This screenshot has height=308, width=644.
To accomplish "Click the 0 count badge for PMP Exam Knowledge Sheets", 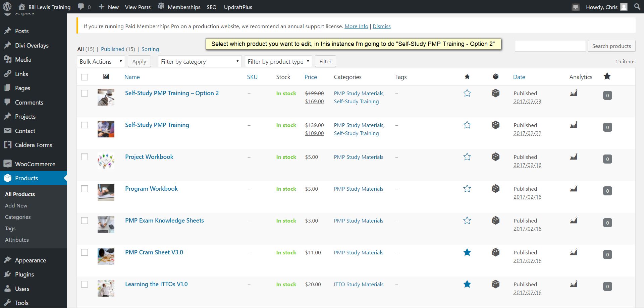I will pos(607,223).
